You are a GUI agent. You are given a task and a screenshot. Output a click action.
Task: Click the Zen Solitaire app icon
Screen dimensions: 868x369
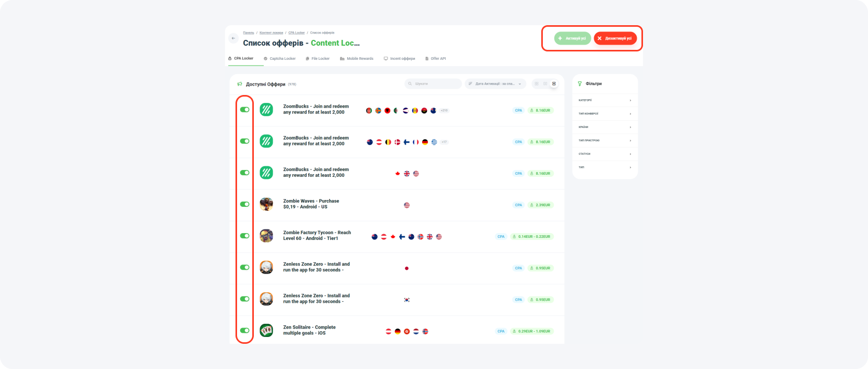click(x=266, y=331)
